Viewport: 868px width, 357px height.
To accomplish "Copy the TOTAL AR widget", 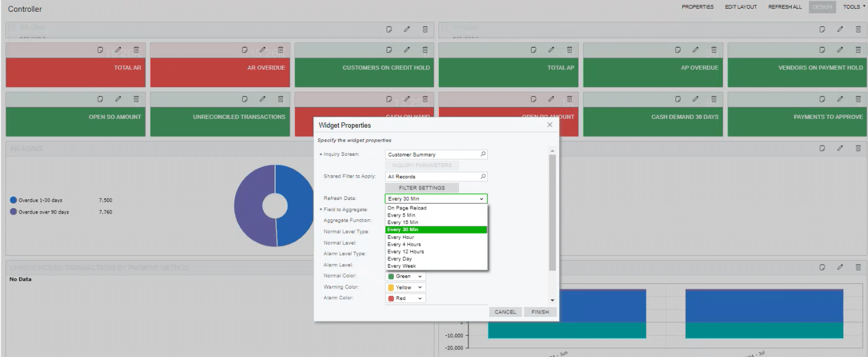I will click(99, 49).
